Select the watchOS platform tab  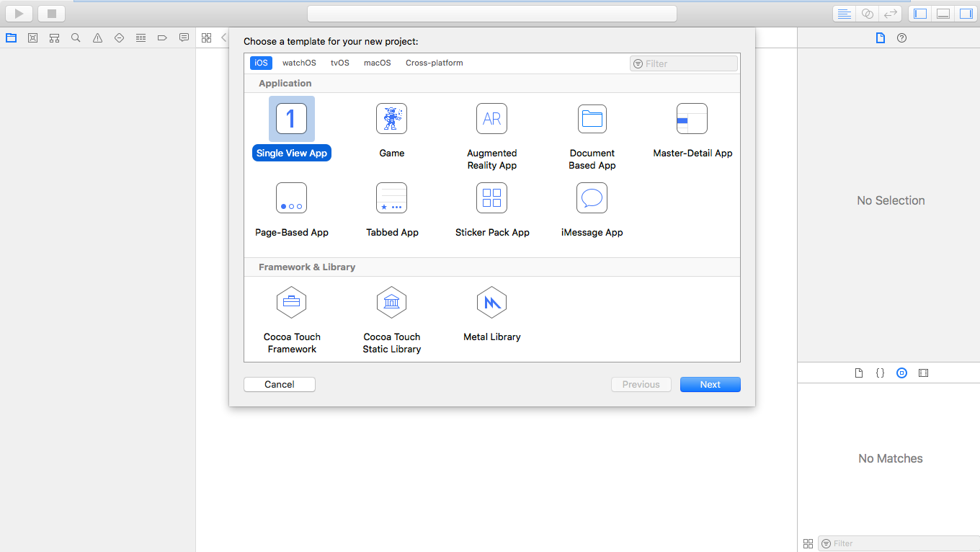(x=299, y=63)
